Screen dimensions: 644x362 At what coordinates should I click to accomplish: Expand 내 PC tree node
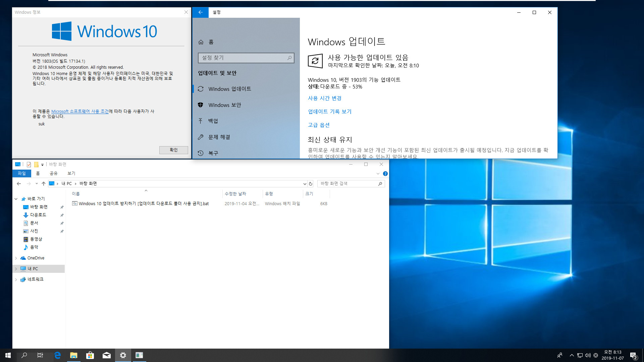[x=16, y=269]
